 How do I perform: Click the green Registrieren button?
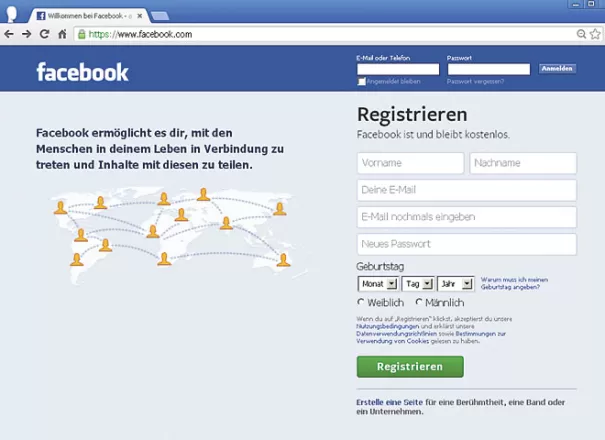coord(410,366)
